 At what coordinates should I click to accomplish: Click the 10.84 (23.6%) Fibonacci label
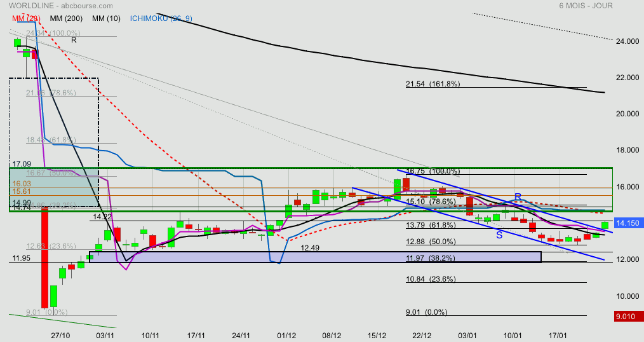tap(431, 279)
